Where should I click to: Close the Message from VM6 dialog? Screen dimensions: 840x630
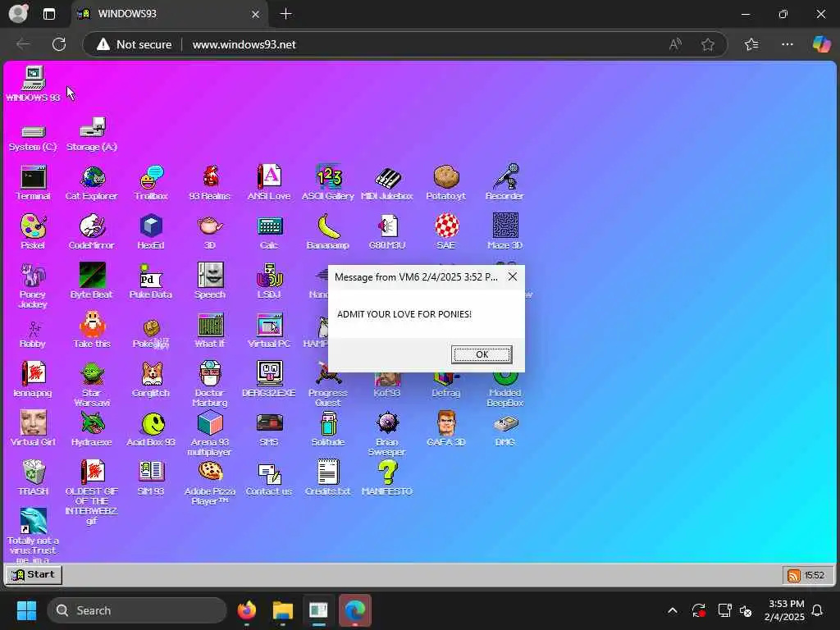[x=513, y=276]
